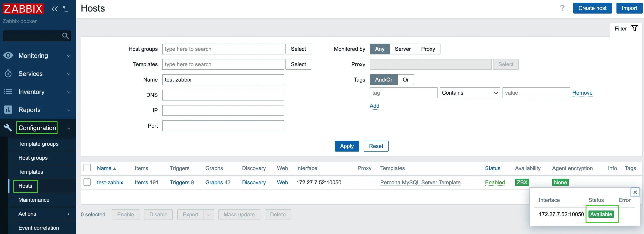Click the Host groups search field
The image size is (644, 234).
pyautogui.click(x=223, y=49)
